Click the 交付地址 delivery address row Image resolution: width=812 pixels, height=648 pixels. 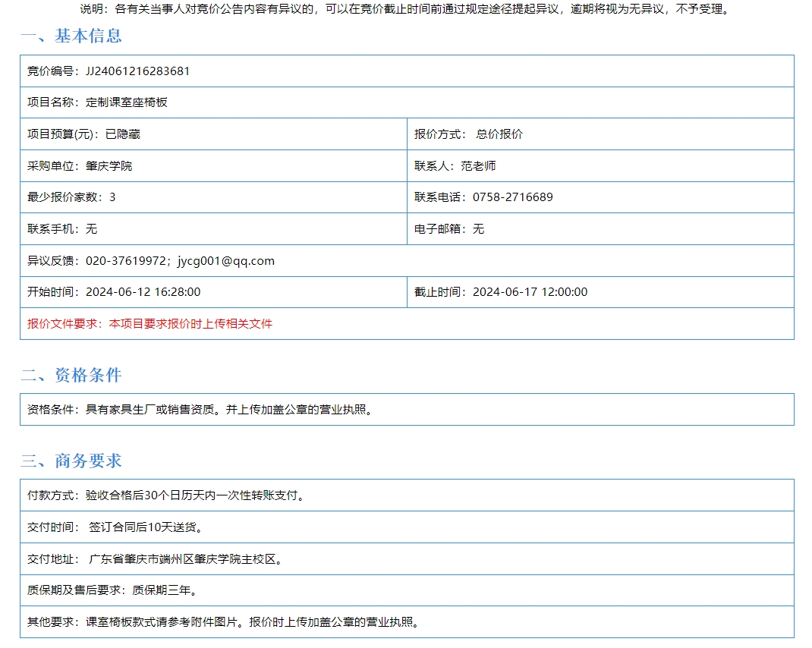point(156,559)
